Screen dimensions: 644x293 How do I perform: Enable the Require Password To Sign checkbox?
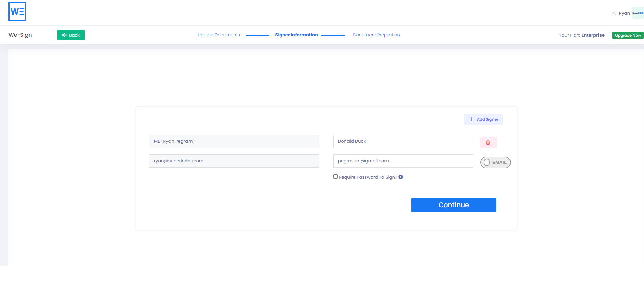point(335,177)
